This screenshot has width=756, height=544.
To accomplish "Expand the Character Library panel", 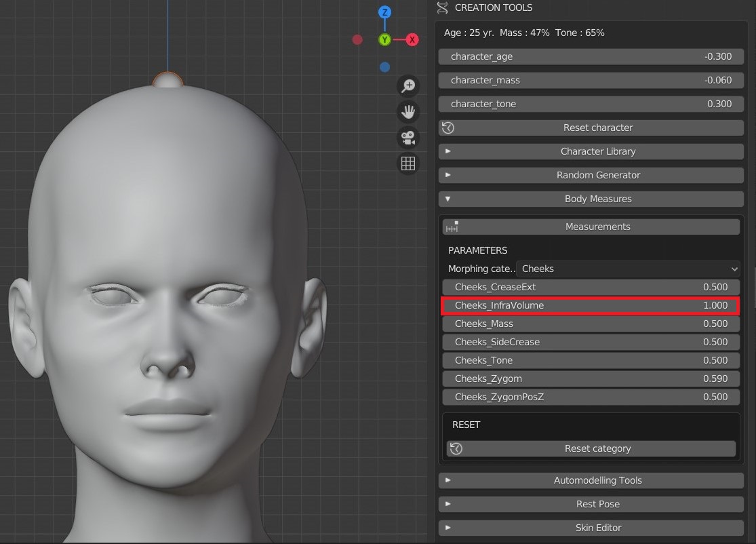I will coord(591,151).
